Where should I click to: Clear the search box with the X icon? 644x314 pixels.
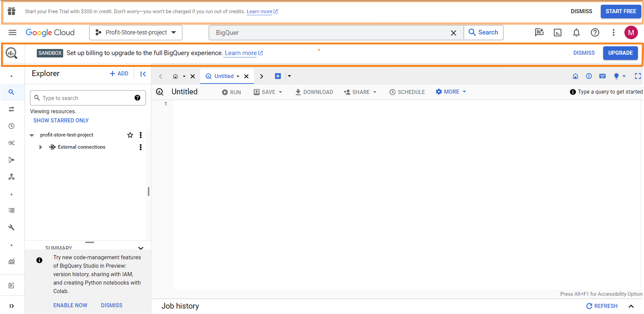tap(454, 33)
